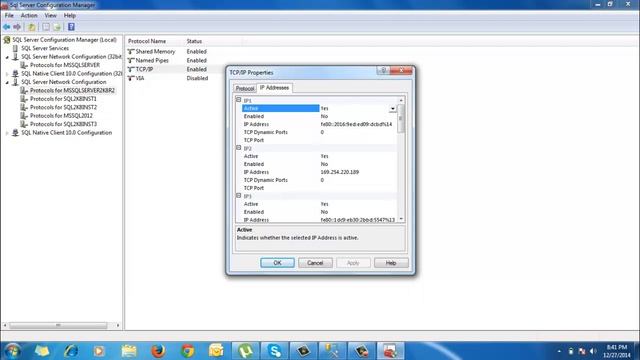Click the volume speaker tray icon
The image size is (640, 360).
pos(593,351)
